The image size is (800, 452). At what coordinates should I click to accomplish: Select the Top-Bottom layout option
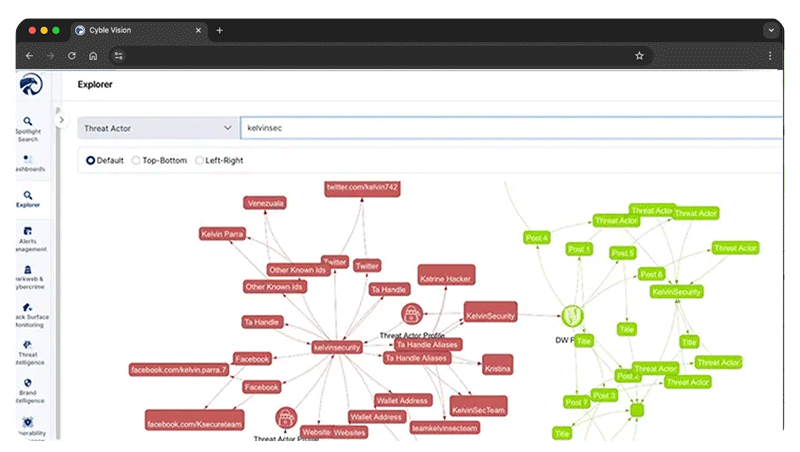137,160
